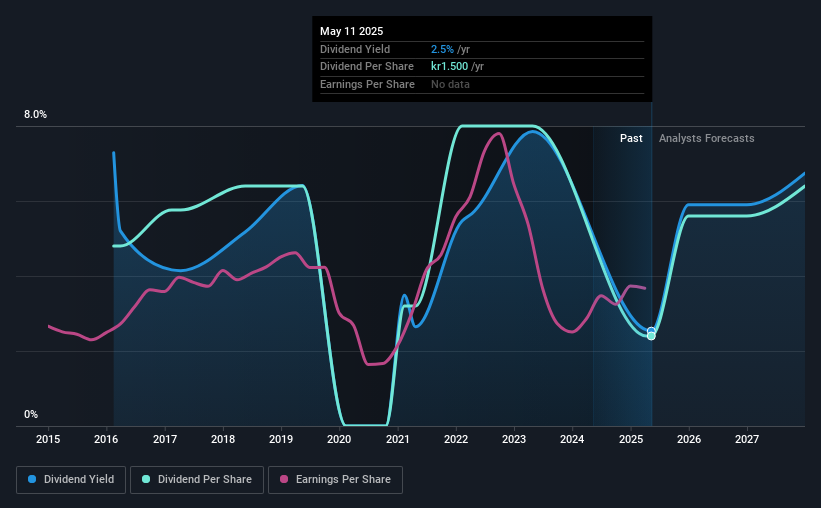Click the 2017 x-axis label
This screenshot has height=508, width=821.
164,439
